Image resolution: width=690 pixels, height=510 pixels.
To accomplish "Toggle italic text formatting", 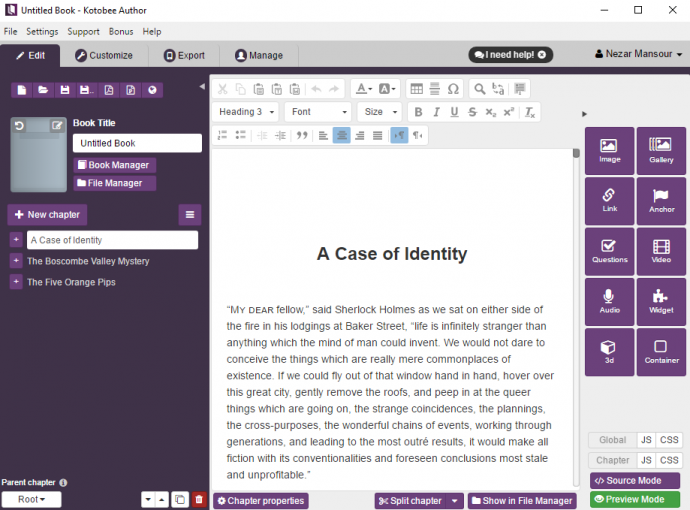I will click(x=437, y=112).
